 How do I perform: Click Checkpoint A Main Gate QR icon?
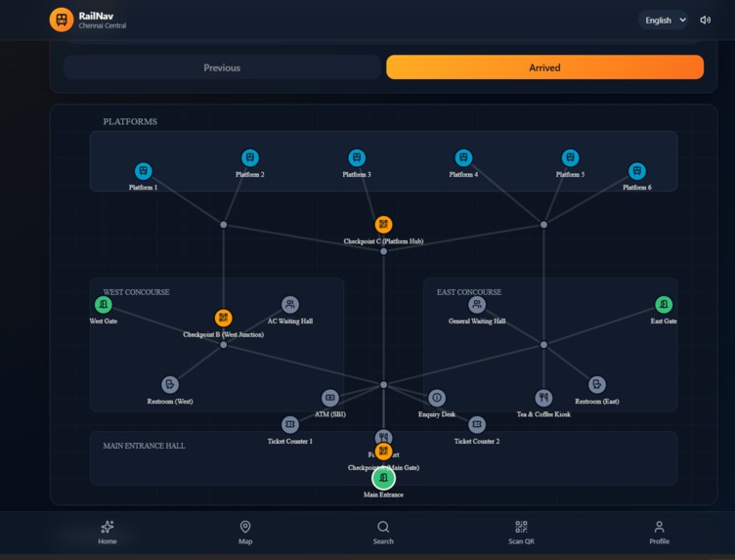click(383, 452)
